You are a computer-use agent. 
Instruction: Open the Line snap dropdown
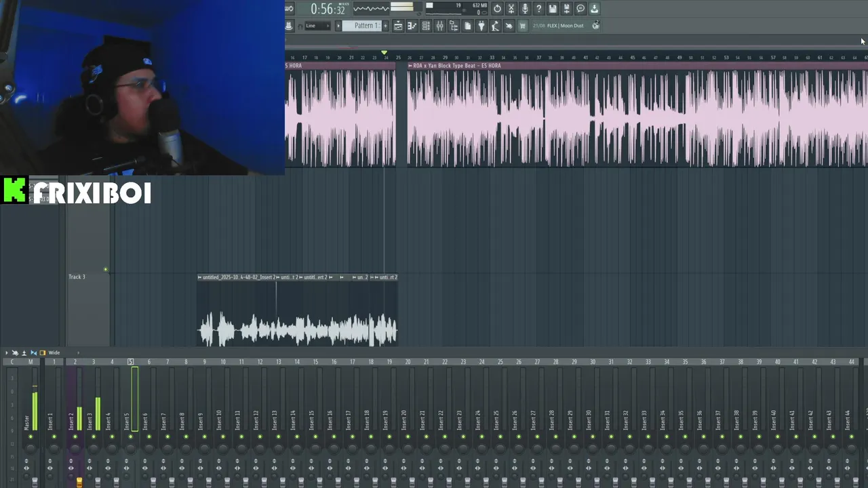tap(317, 26)
